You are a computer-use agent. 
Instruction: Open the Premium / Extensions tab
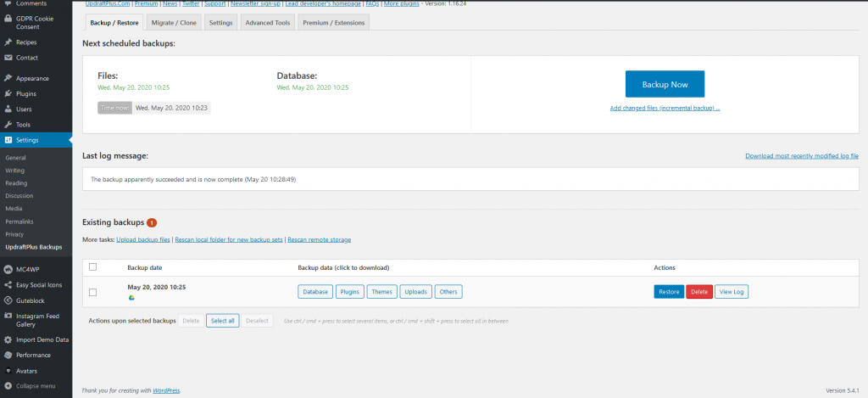point(334,23)
